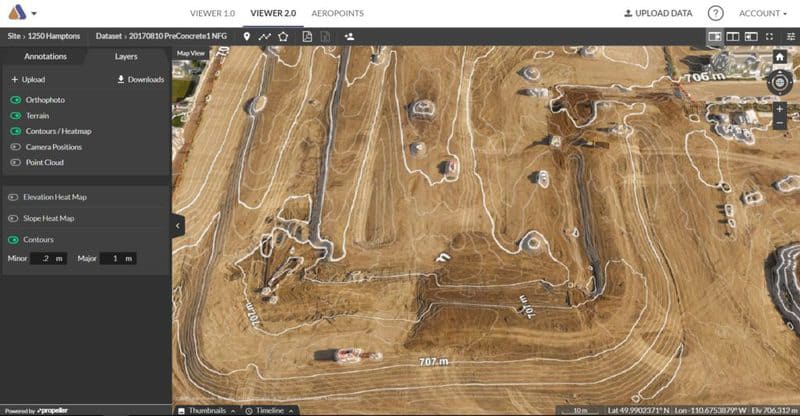800x416 pixels.
Task: Enter fullscreen map mode
Action: [x=769, y=36]
